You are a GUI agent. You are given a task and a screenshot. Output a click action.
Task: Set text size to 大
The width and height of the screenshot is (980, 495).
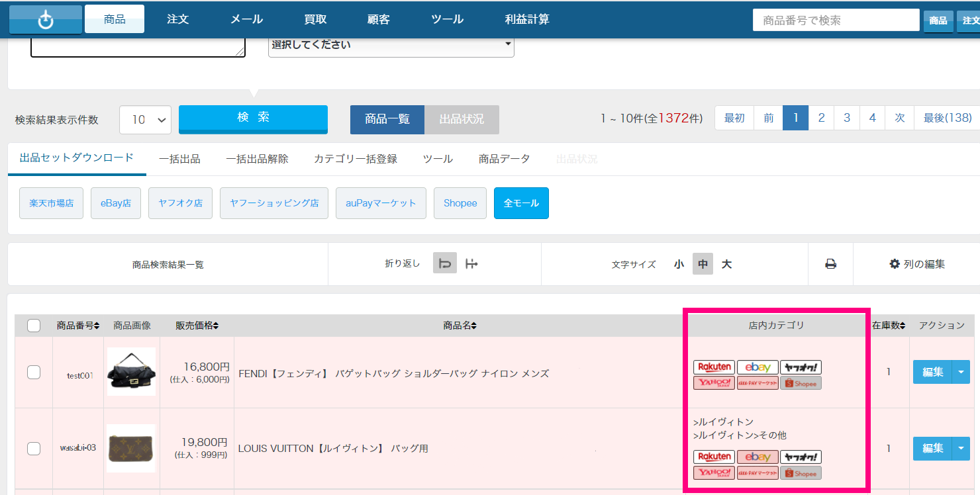point(726,264)
